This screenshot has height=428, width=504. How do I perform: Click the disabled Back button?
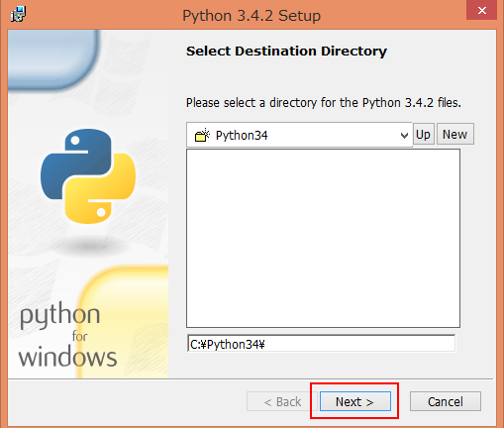click(x=282, y=401)
